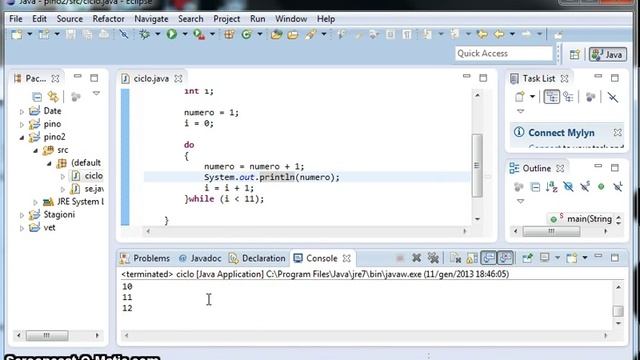Navigate back with yellow left arrow
This screenshot has width=640, height=360.
pos(499,34)
